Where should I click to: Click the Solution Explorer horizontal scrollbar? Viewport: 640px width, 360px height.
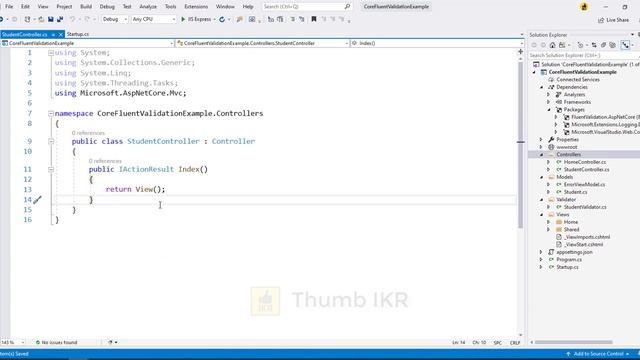[x=573, y=342]
